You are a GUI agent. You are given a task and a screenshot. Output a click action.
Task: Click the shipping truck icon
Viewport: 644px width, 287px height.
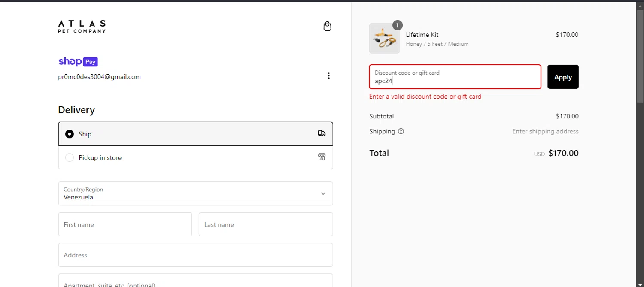point(322,133)
